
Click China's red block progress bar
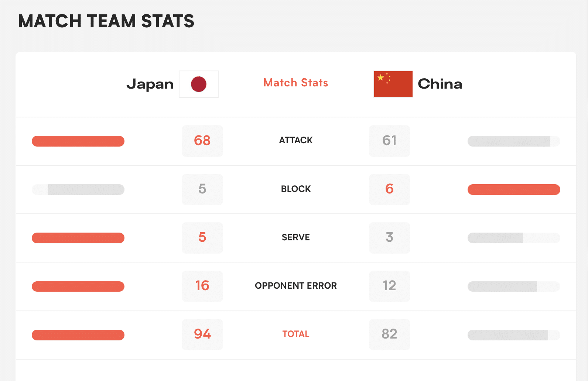pos(514,189)
